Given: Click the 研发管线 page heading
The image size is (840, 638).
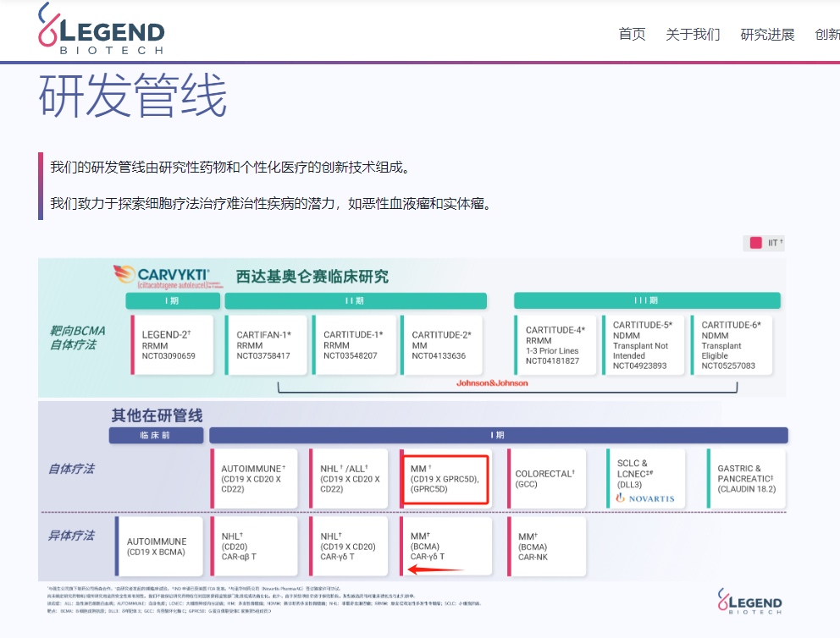Looking at the screenshot, I should (133, 96).
